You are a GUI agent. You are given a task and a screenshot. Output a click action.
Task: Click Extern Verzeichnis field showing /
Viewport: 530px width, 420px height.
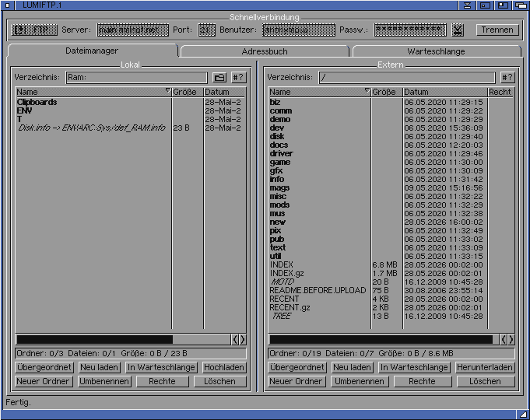click(407, 77)
